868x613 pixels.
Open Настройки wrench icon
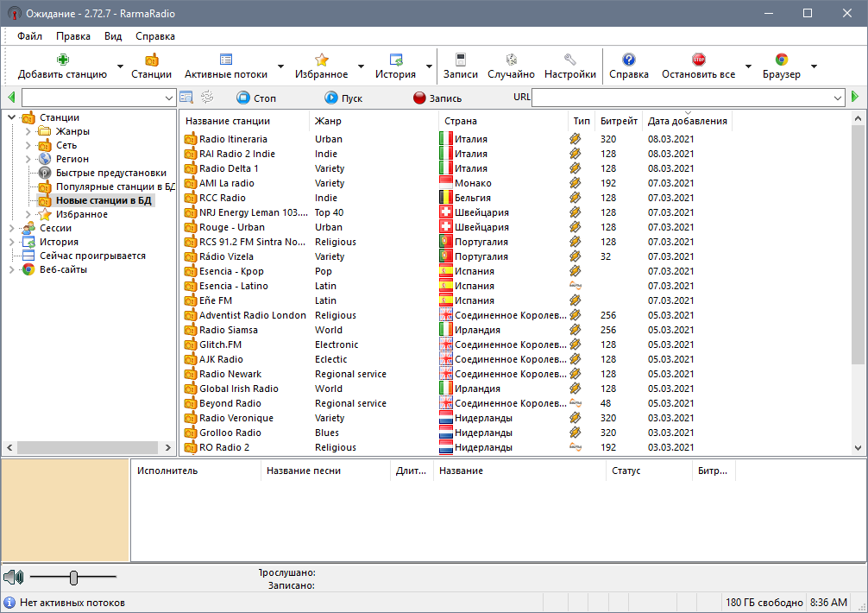tap(570, 60)
